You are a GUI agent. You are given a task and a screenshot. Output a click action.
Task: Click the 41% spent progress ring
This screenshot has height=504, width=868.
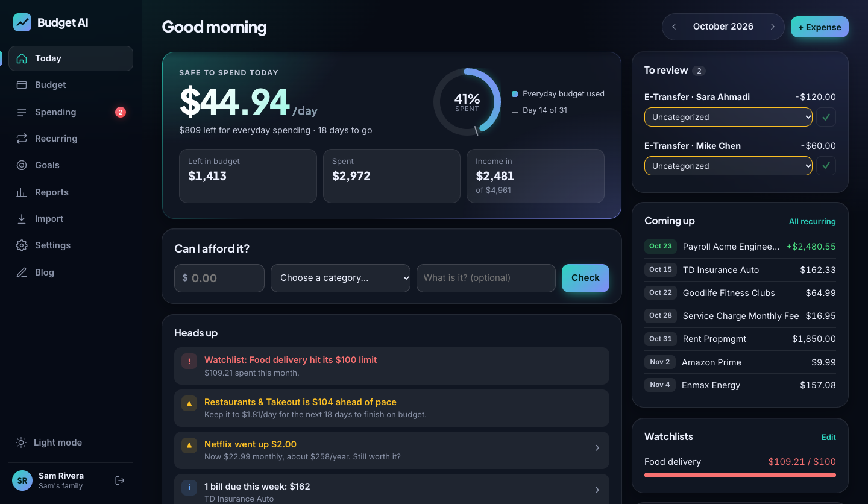pos(467,101)
